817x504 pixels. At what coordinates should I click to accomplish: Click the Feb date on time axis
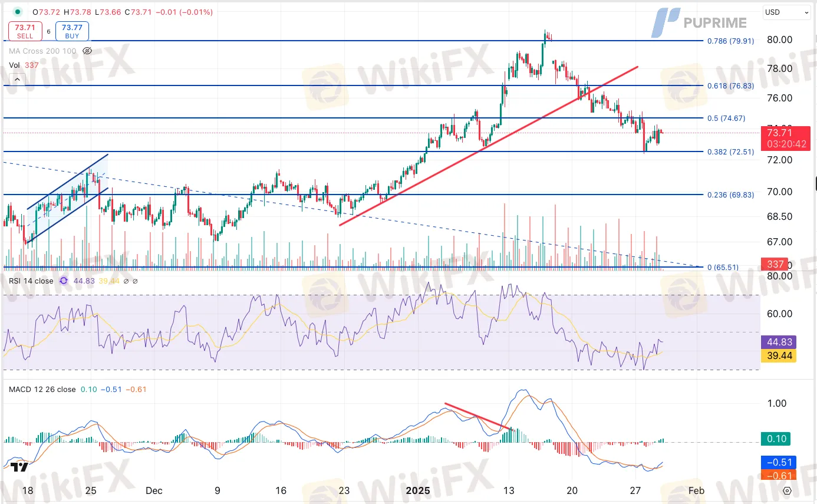[696, 490]
